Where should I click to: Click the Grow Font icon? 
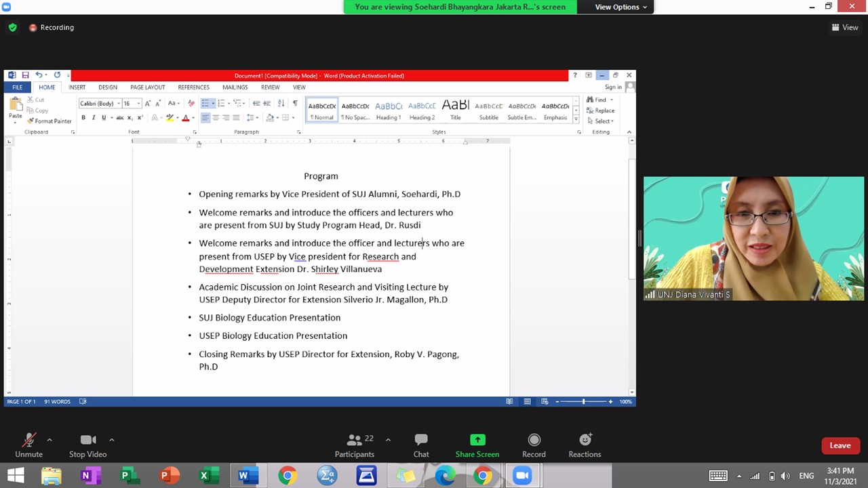click(148, 103)
